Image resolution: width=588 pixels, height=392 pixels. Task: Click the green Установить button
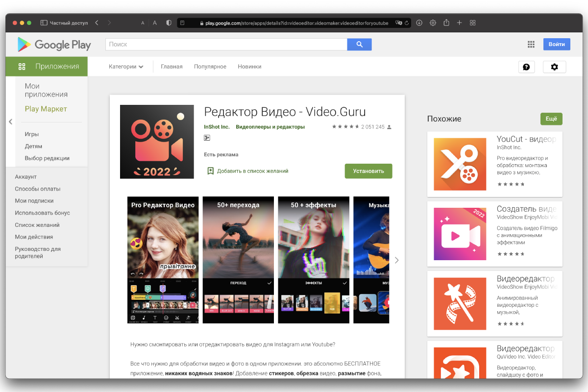tap(368, 171)
